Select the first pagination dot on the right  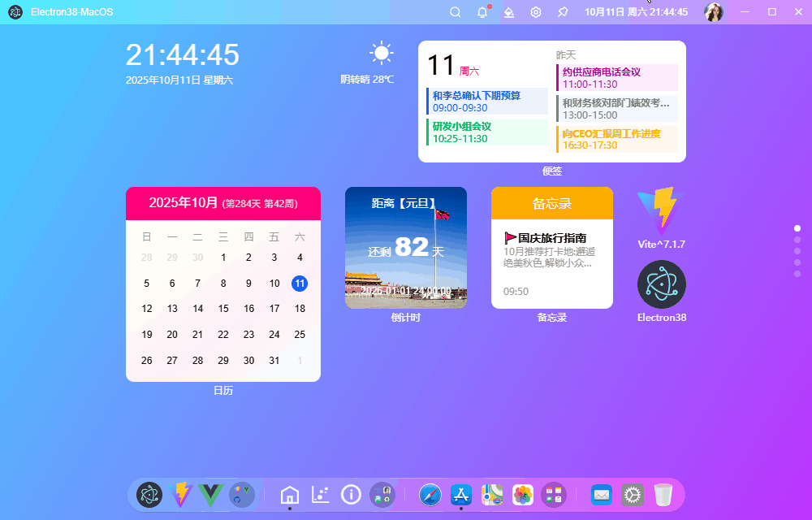pyautogui.click(x=797, y=228)
